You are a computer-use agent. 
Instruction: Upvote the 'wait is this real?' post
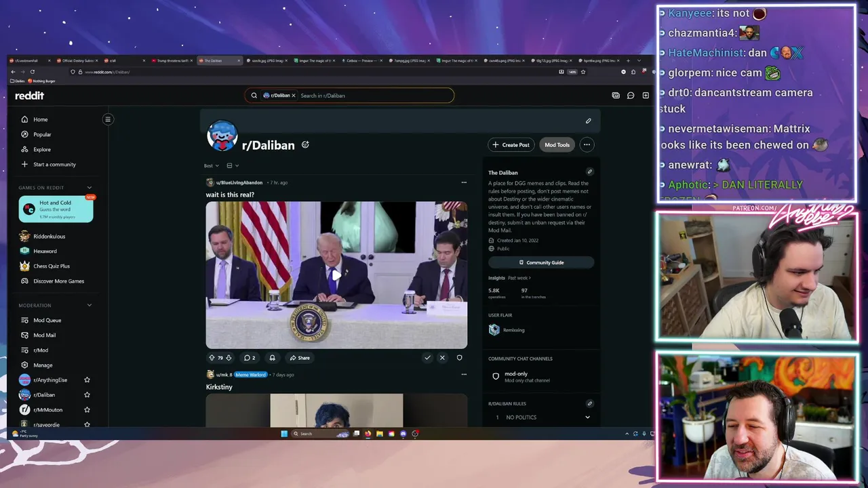(x=212, y=358)
